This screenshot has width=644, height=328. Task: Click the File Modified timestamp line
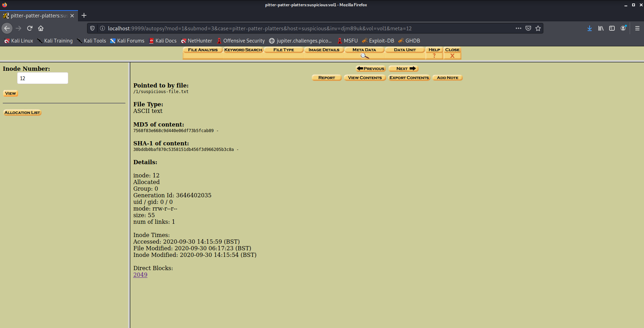(192, 248)
